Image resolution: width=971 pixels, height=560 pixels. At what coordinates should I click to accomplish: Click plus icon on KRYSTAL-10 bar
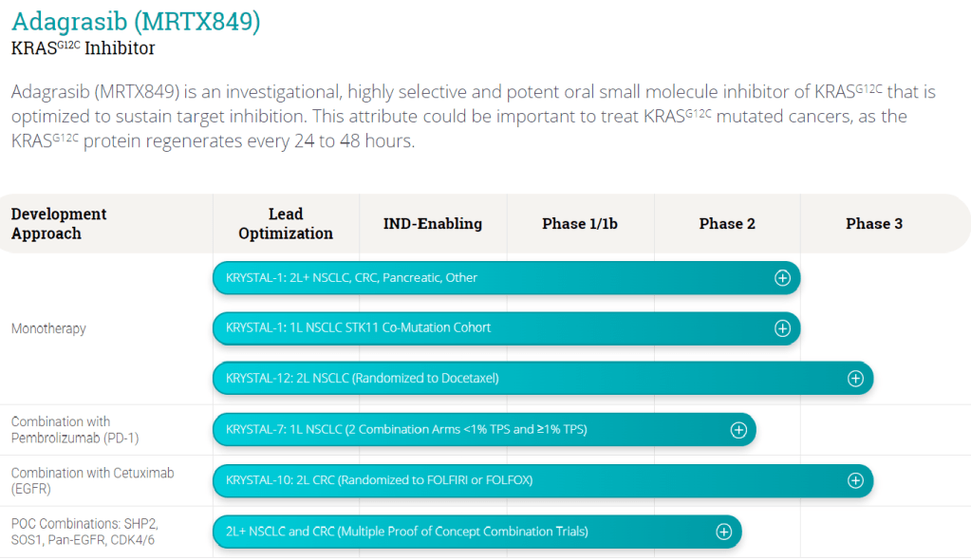click(x=855, y=480)
